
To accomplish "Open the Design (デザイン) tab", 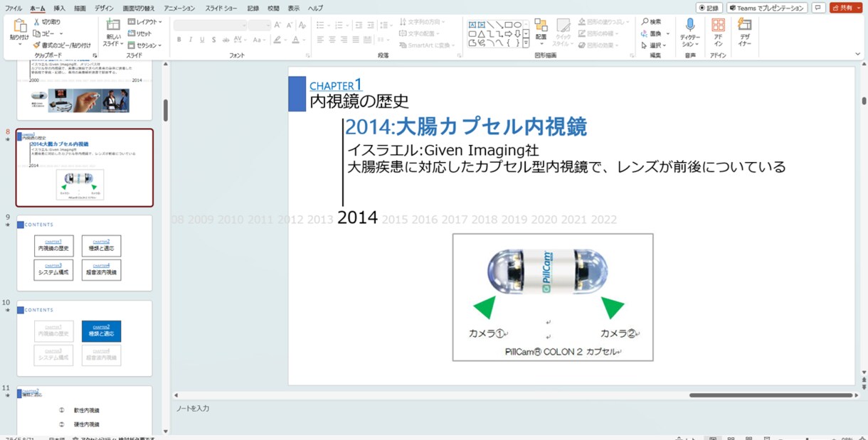I will point(104,8).
